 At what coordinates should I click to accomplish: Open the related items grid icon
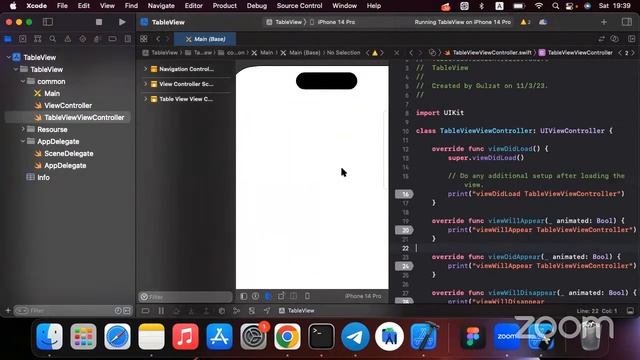tap(144, 39)
